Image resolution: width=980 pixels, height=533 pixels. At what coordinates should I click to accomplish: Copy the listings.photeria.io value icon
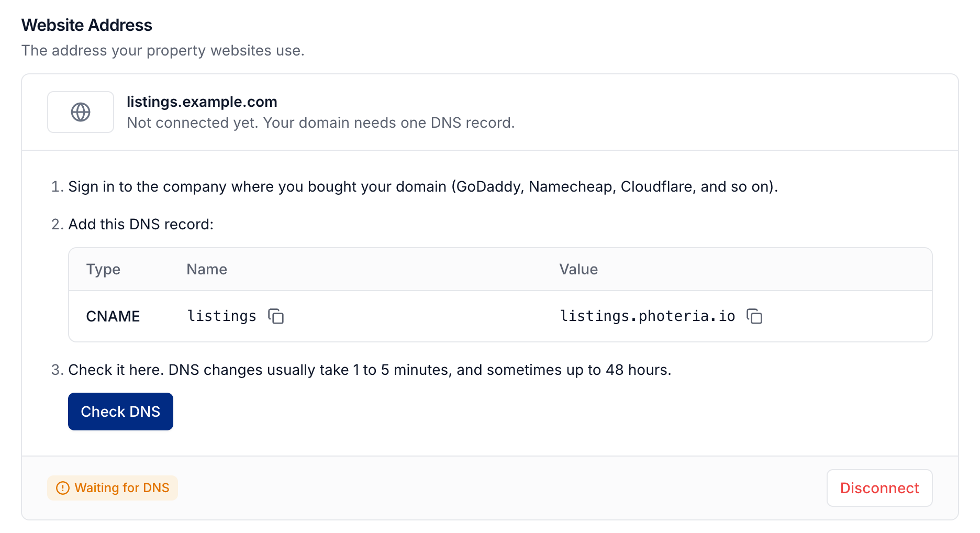click(754, 316)
